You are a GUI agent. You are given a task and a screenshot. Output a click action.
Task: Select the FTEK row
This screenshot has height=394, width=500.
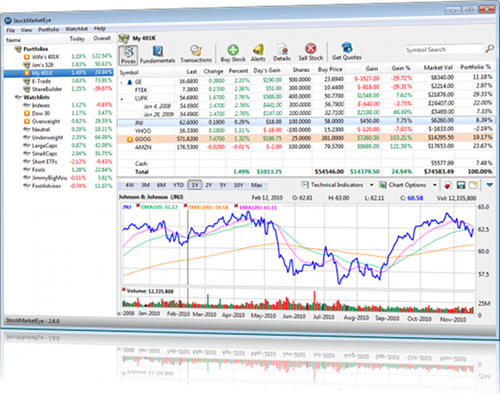coord(306,89)
